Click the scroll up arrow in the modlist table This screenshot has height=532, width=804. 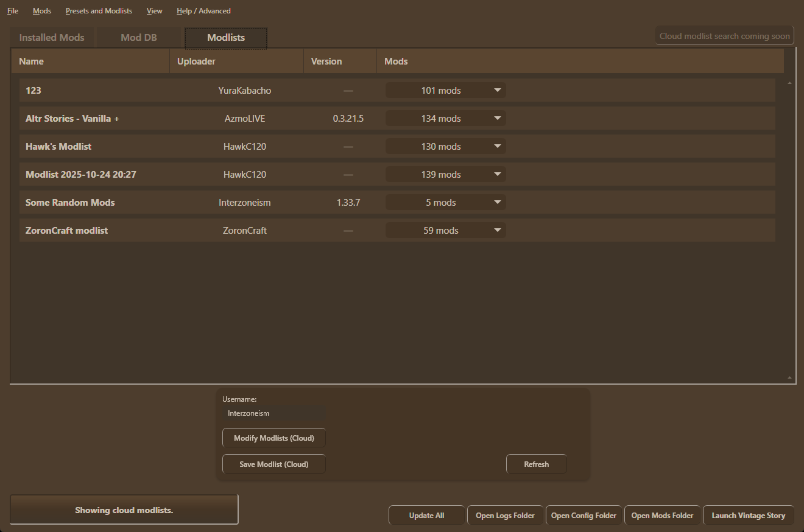pos(789,82)
